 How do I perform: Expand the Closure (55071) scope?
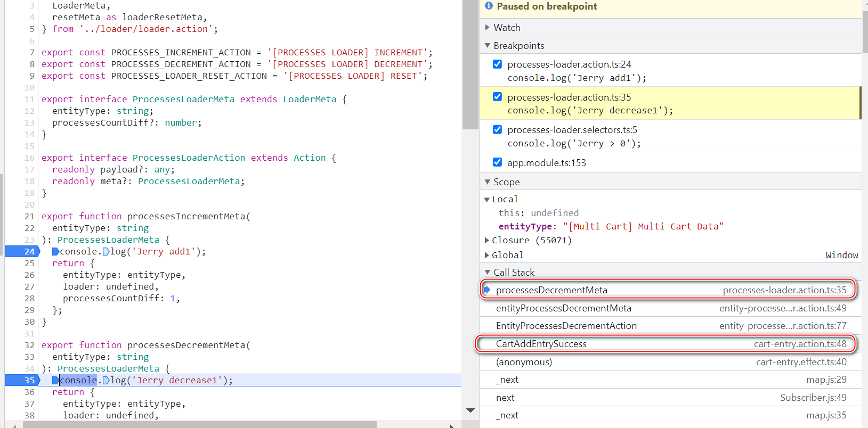point(486,241)
